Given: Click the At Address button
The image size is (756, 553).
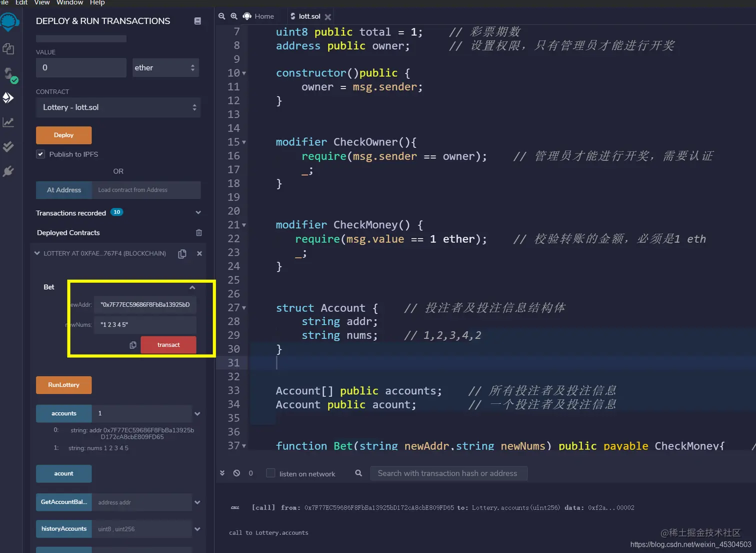Looking at the screenshot, I should 64,190.
